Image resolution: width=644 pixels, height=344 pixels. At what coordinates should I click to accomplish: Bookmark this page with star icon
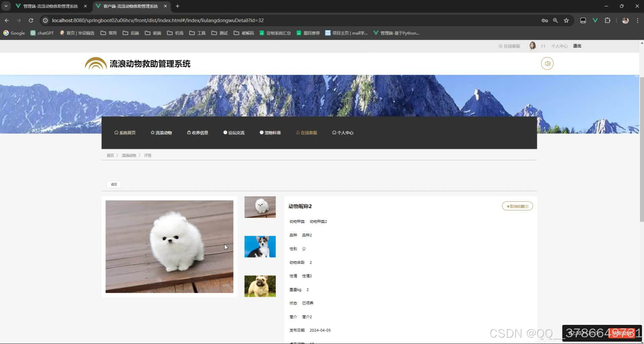566,20
